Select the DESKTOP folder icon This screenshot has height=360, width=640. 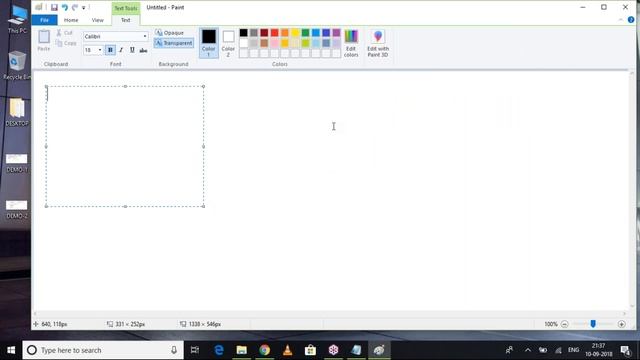click(17, 112)
